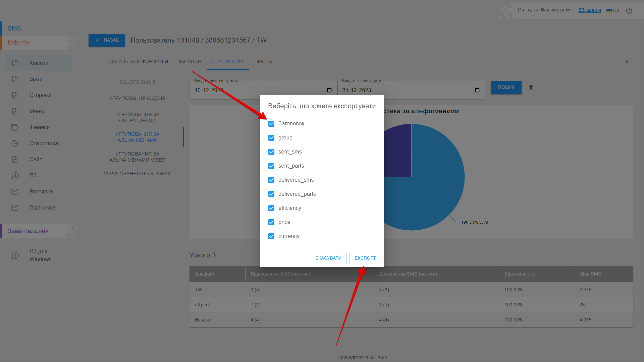Image resolution: width=644 pixels, height=362 pixels.
Task: Click the Звіти document icon
Action: pyautogui.click(x=15, y=79)
